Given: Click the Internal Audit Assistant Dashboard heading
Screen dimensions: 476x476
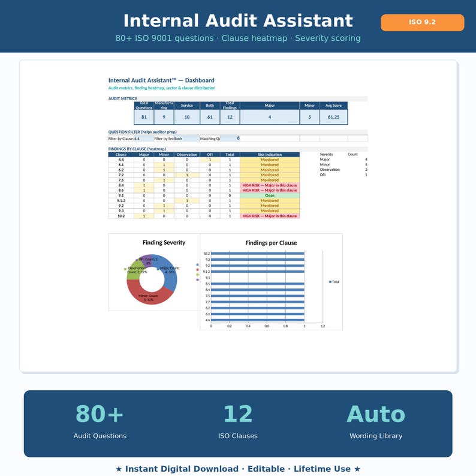Looking at the screenshot, I should (161, 80).
